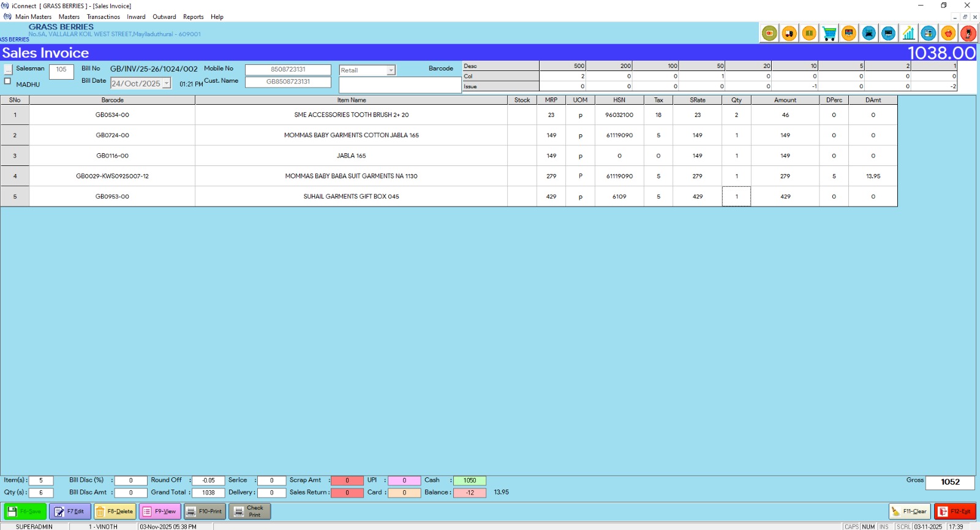Click the green Cash amount field
980x530 pixels.
point(469,480)
